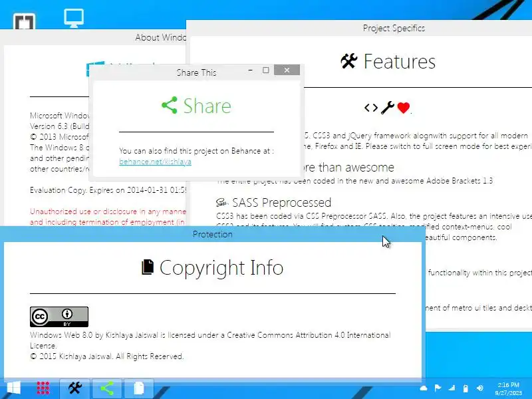The width and height of the screenshot is (532, 399).
Task: Open the flag notification tray icon
Action: [438, 388]
